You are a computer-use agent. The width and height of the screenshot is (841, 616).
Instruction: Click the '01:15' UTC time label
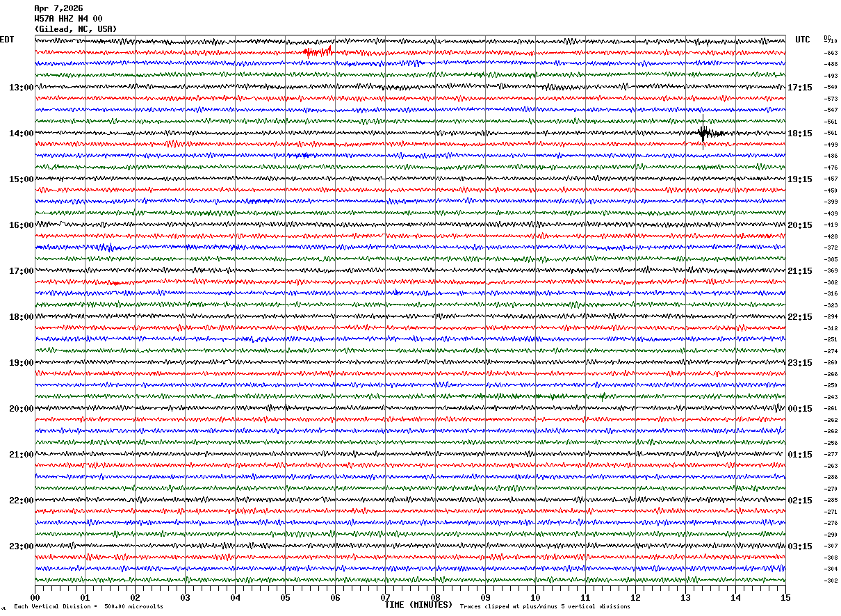coord(799,455)
